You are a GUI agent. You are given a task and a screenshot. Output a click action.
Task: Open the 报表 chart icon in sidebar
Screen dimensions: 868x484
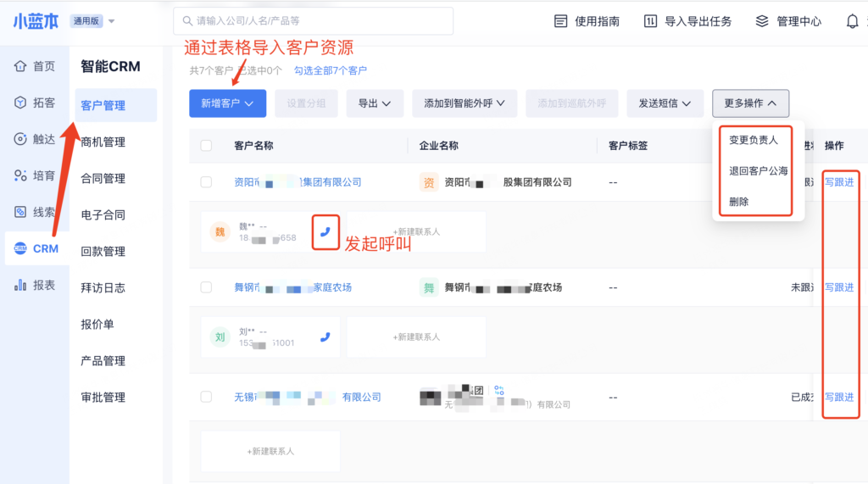pyautogui.click(x=21, y=285)
